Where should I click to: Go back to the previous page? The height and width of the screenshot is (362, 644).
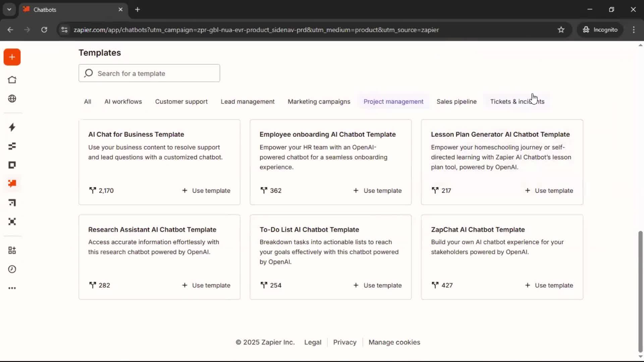[x=10, y=30]
